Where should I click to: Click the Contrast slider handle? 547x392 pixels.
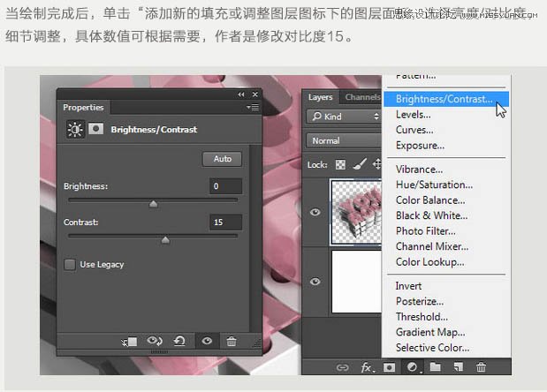pyautogui.click(x=165, y=240)
